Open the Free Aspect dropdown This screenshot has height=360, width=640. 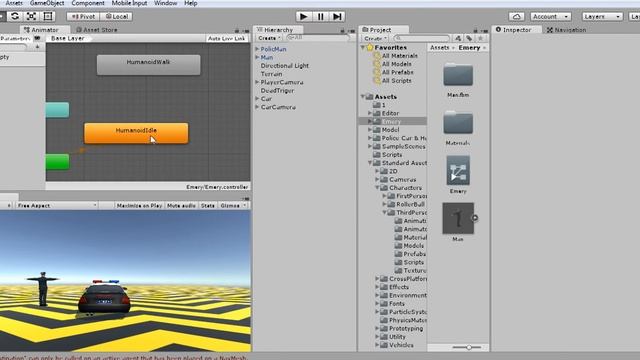[x=56, y=206]
